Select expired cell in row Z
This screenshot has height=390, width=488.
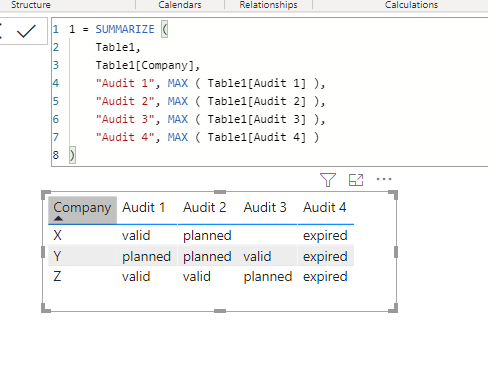click(325, 277)
